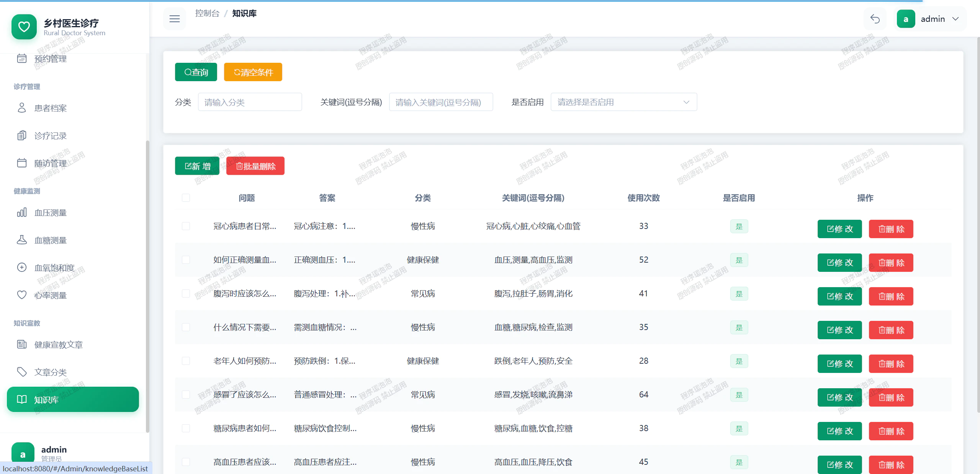
Task: Click the person icon beside 患者档案
Action: point(22,108)
